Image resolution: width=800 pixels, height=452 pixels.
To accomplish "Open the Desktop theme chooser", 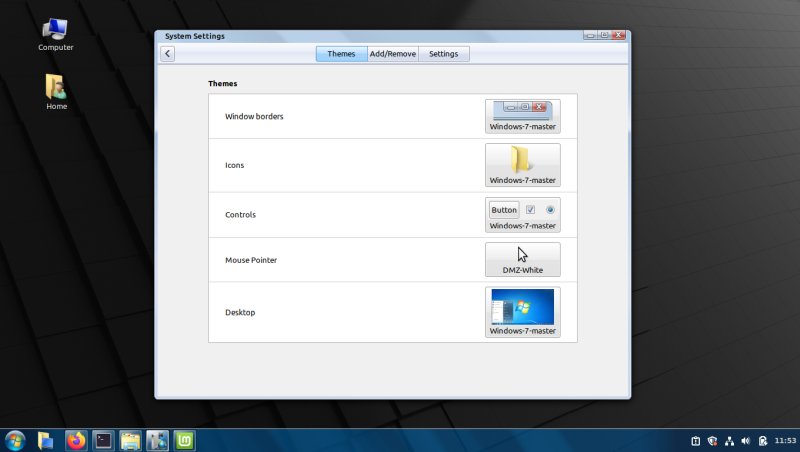I will [522, 312].
